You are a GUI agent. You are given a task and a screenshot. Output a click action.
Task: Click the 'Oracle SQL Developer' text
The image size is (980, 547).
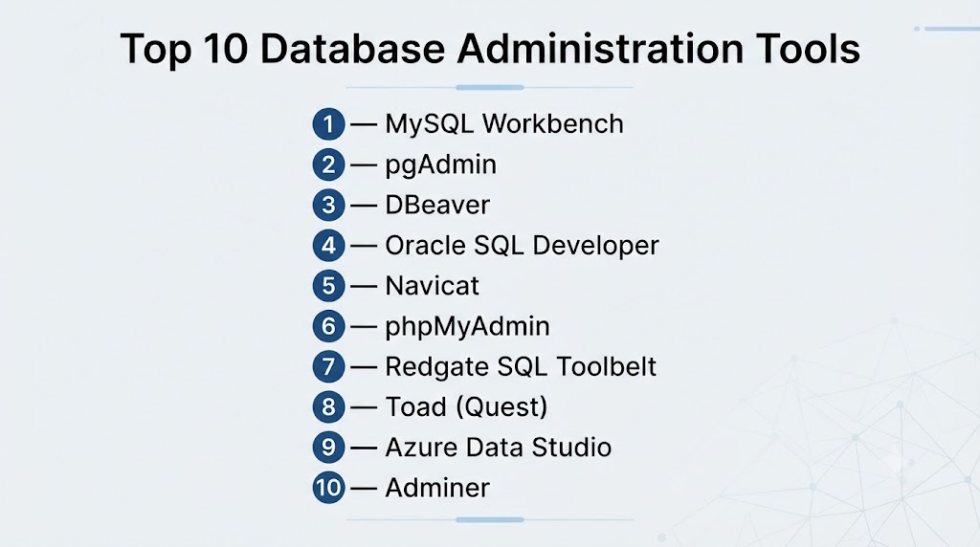522,246
